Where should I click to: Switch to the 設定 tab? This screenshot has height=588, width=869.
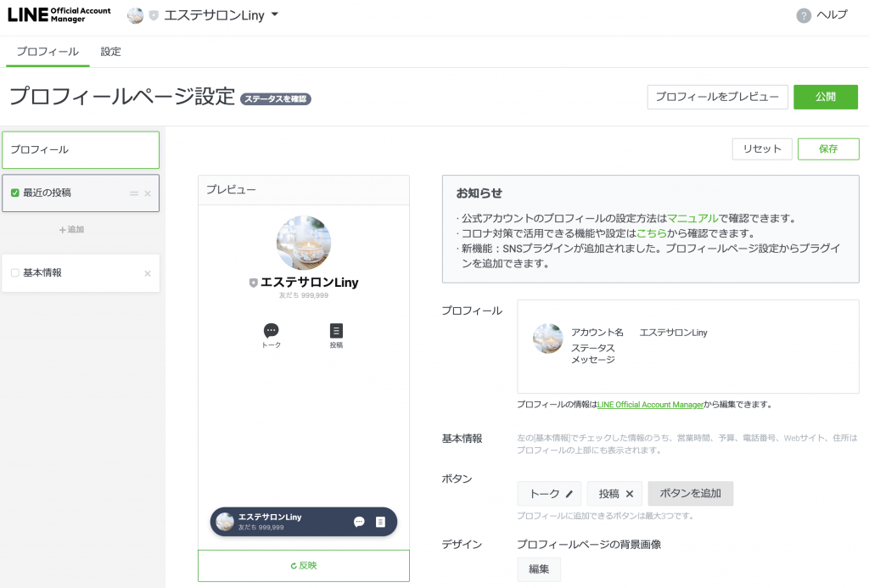[111, 52]
